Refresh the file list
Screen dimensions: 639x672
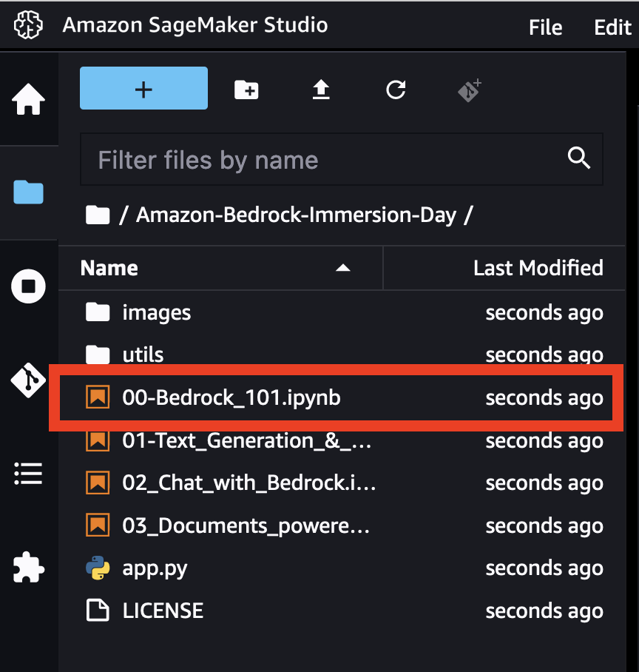coord(396,90)
